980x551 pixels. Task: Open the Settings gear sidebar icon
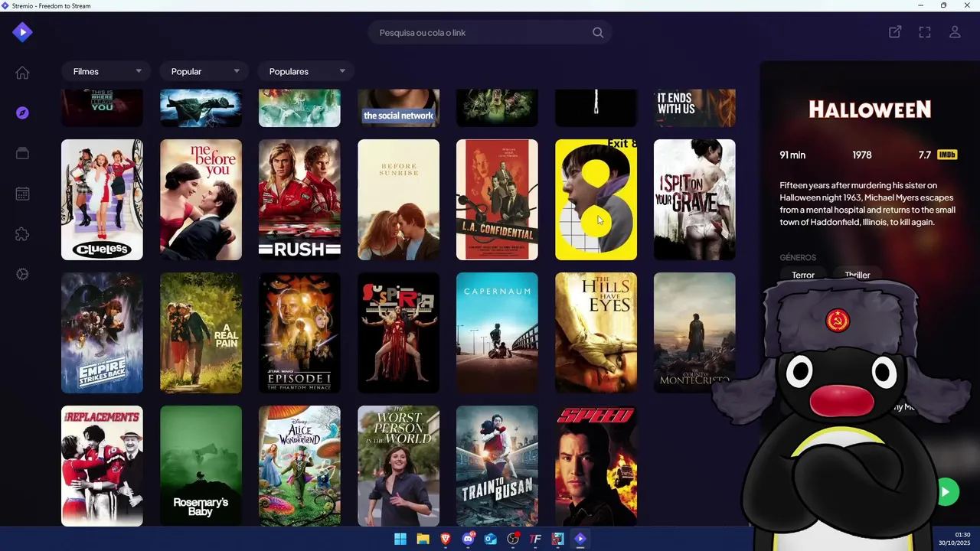(22, 274)
